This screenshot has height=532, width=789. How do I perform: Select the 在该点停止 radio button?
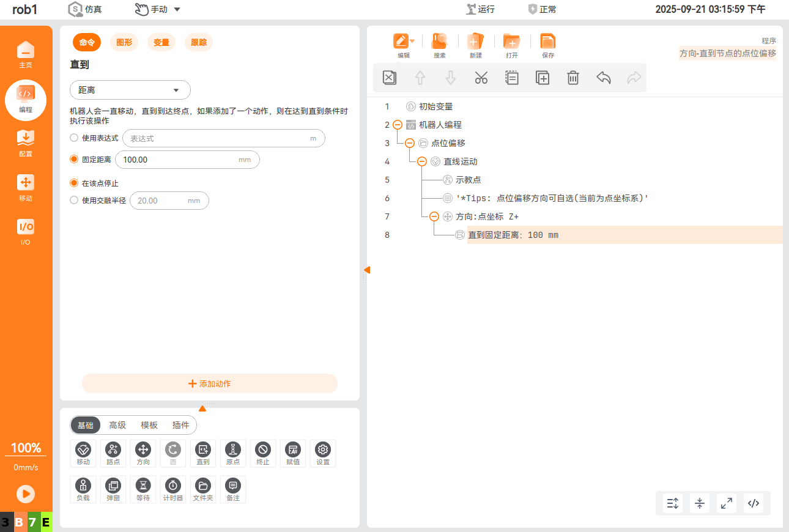coord(75,183)
